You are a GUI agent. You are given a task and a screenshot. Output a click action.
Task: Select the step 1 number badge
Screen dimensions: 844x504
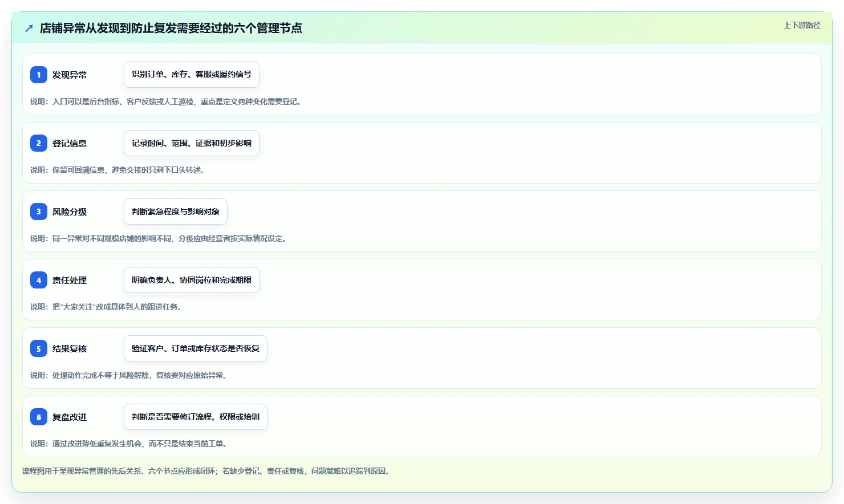coord(39,75)
